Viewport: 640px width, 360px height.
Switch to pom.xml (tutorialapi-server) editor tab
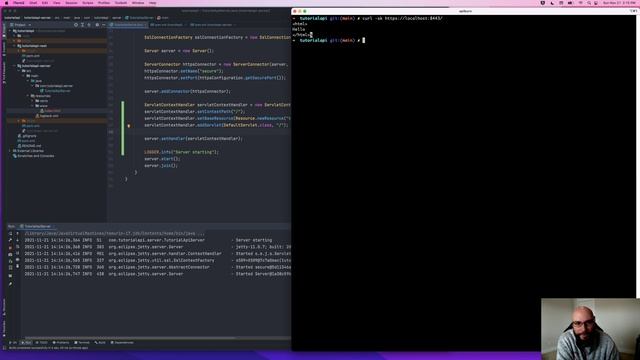pyautogui.click(x=212, y=25)
